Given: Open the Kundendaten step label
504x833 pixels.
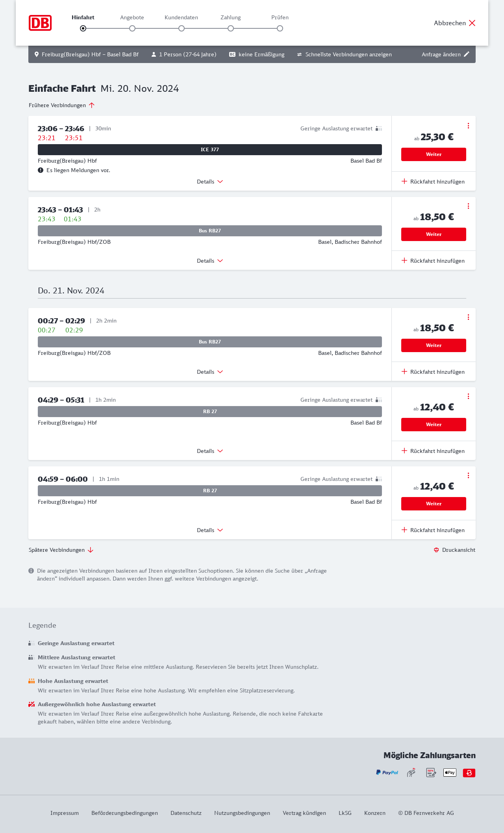Looking at the screenshot, I should (181, 17).
